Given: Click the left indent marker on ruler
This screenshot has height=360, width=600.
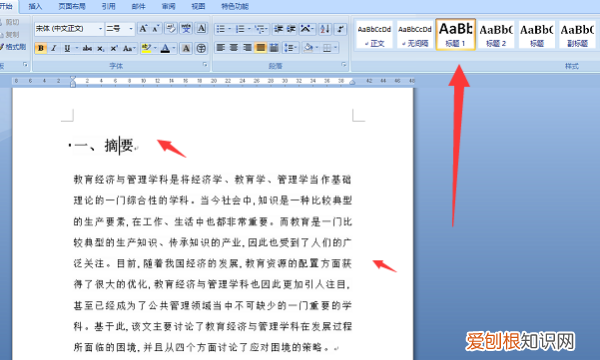Looking at the screenshot, I should [x=73, y=81].
